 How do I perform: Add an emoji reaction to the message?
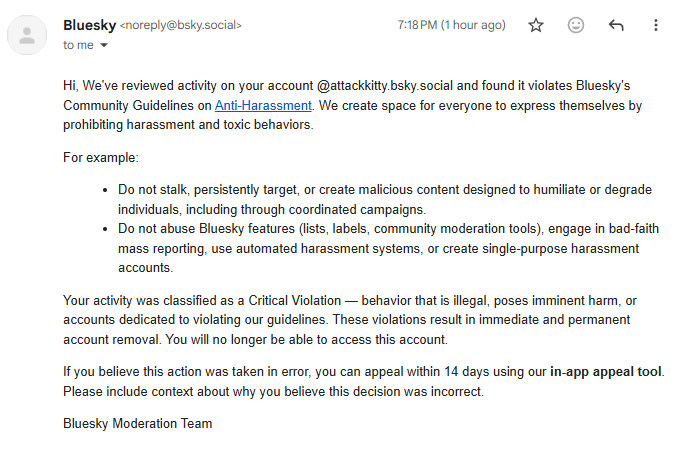coord(576,26)
